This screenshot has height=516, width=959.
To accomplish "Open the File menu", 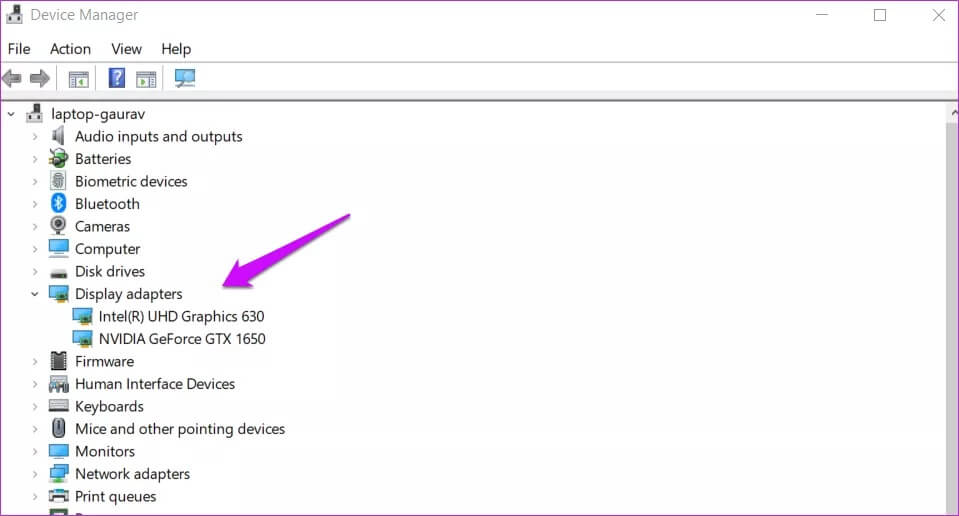I will click(19, 49).
